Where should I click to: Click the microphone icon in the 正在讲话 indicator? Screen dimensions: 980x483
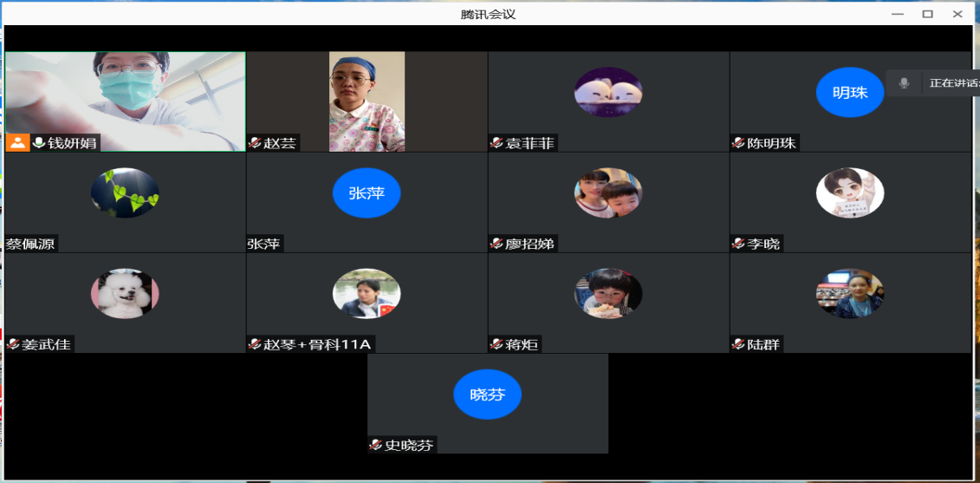(x=904, y=83)
